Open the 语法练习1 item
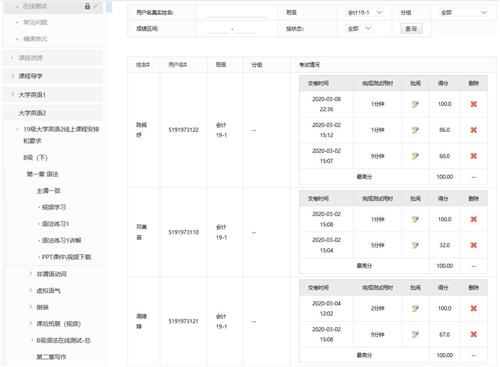Viewport: 500px width, 367px height. [55, 224]
